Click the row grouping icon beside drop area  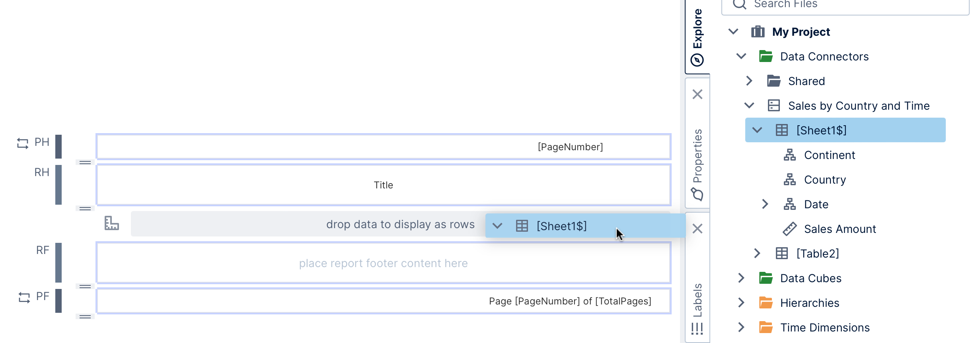click(x=111, y=223)
